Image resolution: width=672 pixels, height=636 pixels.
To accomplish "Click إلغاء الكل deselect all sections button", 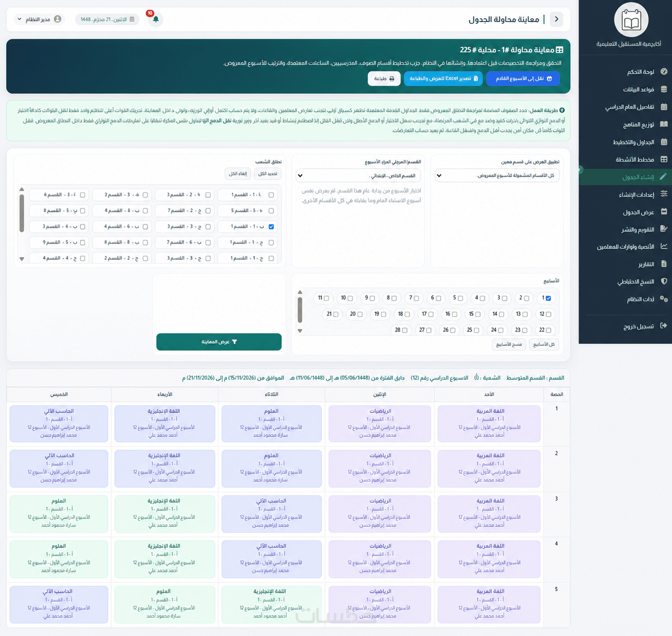I will pos(238,174).
